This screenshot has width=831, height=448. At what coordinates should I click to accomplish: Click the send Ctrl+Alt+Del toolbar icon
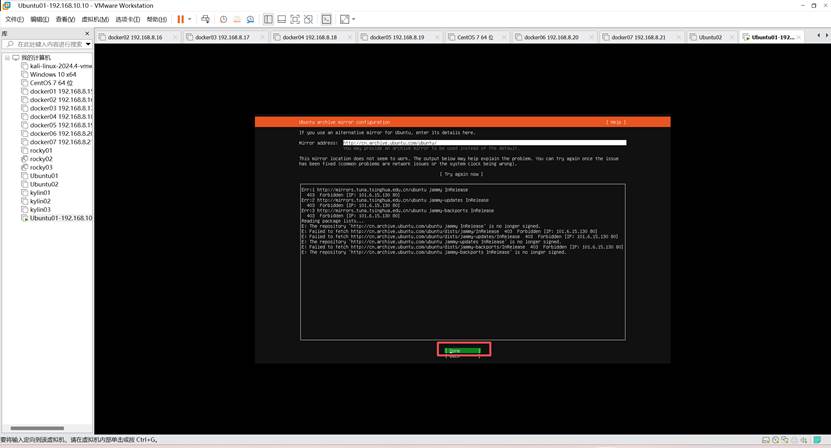pos(205,19)
